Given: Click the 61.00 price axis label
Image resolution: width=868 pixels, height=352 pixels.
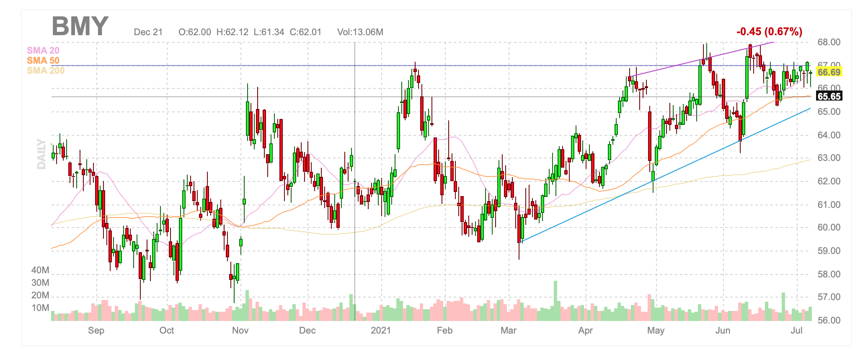Looking at the screenshot, I should [829, 204].
